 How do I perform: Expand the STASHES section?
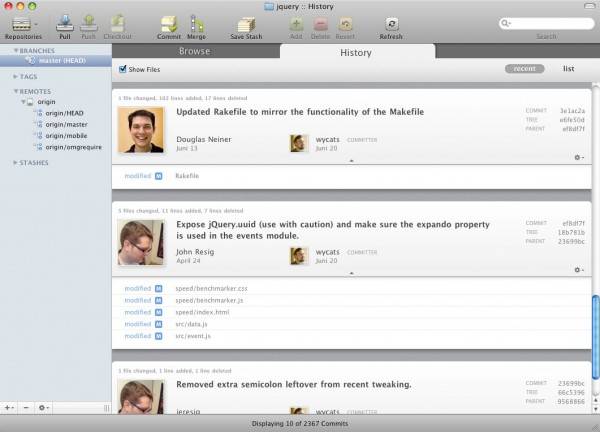click(15, 163)
